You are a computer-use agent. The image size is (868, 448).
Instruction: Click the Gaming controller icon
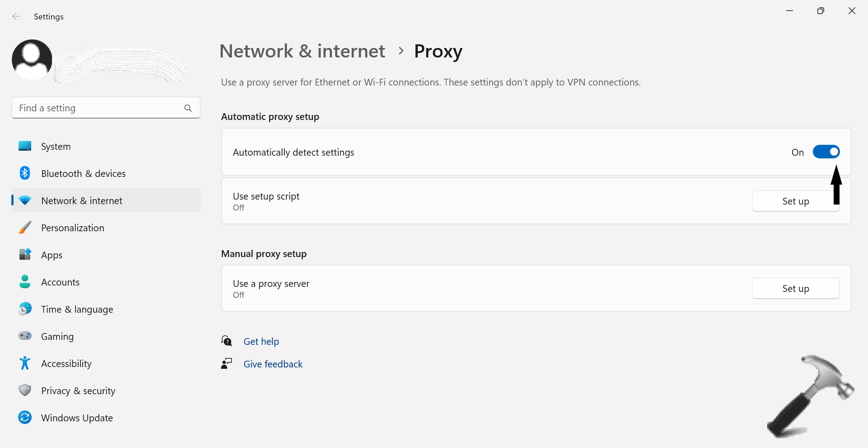click(x=25, y=336)
